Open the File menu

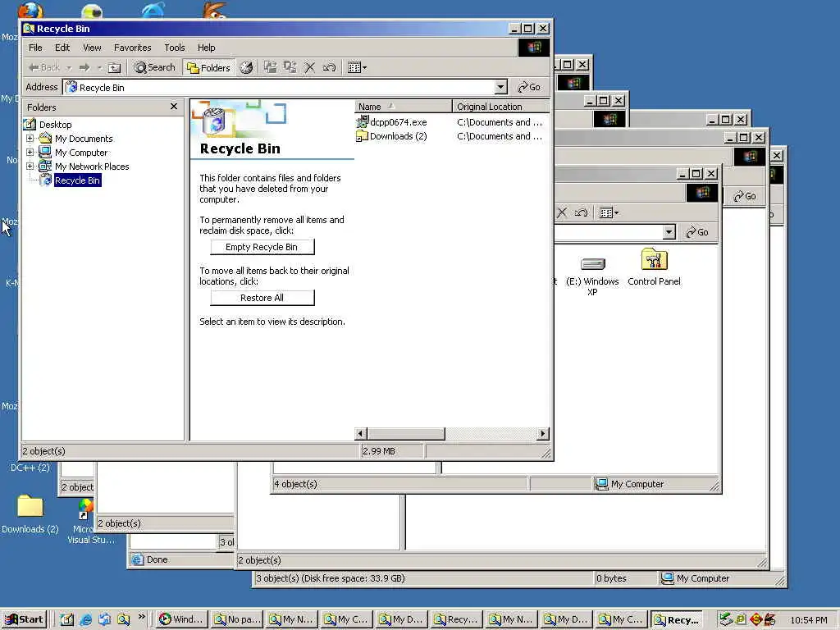35,48
